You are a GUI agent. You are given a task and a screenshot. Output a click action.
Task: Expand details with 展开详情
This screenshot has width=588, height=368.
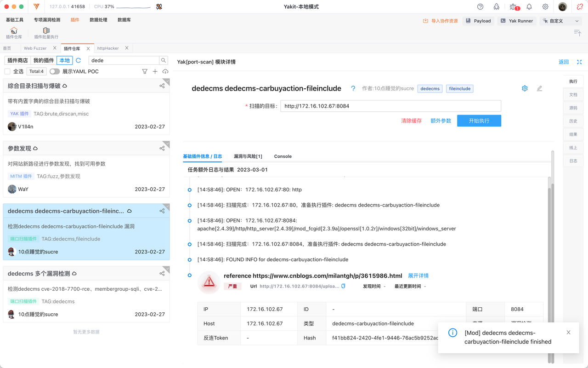click(x=418, y=276)
